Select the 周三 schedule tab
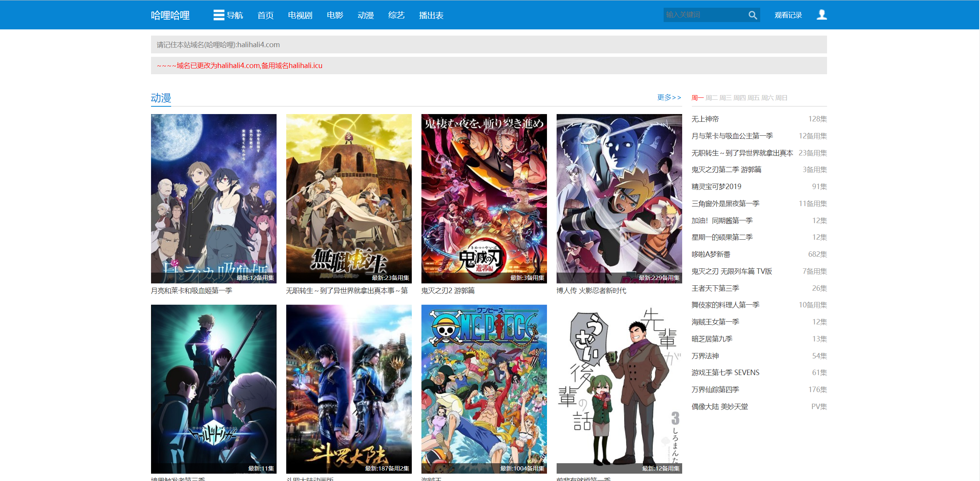This screenshot has width=980, height=481. 725,98
